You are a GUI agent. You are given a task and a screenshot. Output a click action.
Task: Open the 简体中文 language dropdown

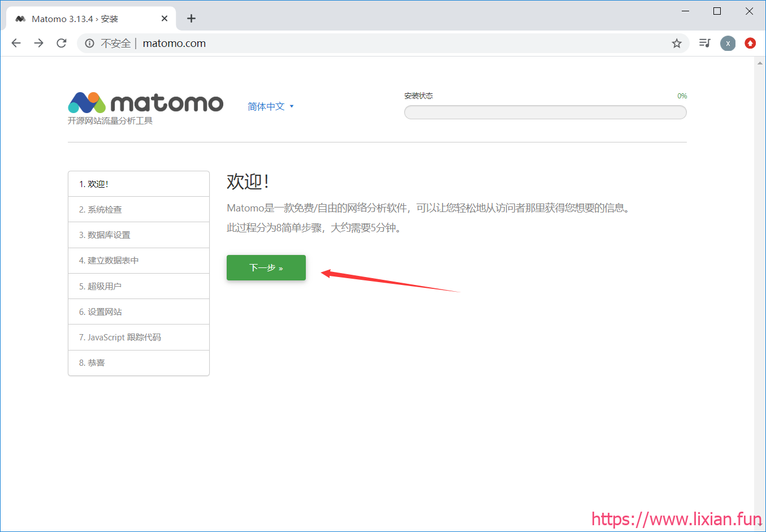(271, 106)
